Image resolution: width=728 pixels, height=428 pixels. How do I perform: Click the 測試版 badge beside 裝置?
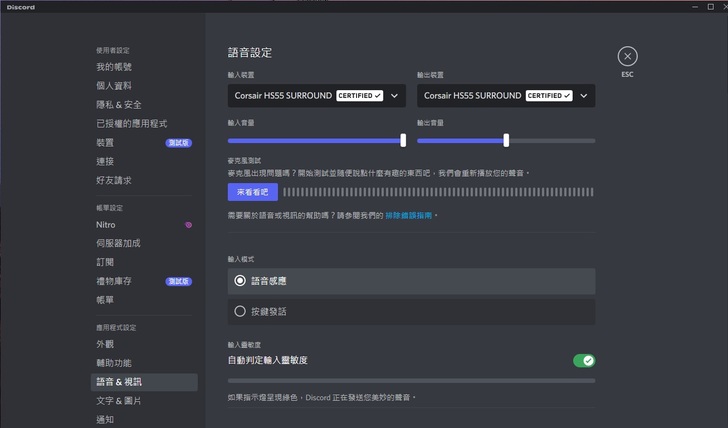coord(178,143)
